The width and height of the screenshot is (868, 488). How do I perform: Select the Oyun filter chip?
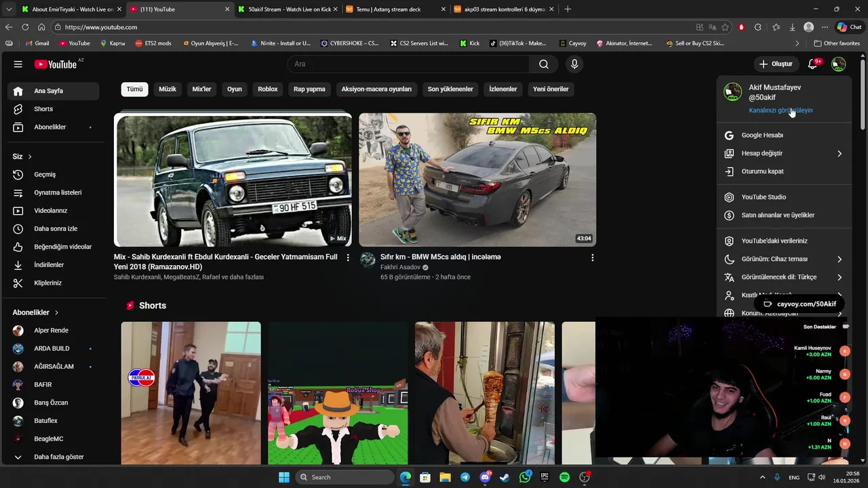pyautogui.click(x=235, y=89)
